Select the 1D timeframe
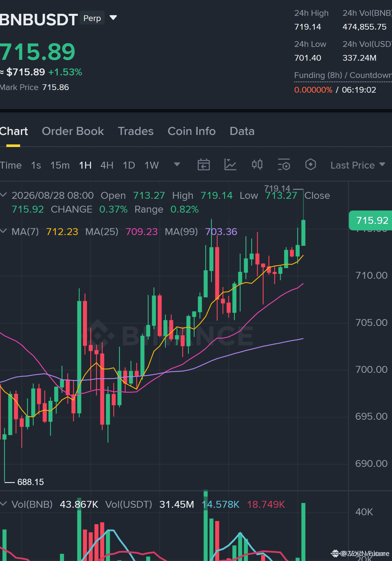 (129, 165)
